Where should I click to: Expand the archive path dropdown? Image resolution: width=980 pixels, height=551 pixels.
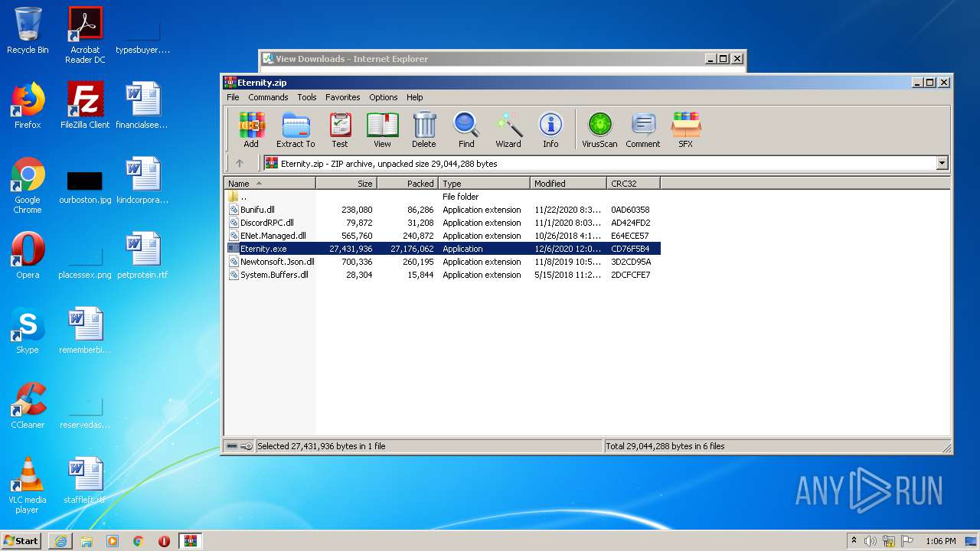(942, 163)
